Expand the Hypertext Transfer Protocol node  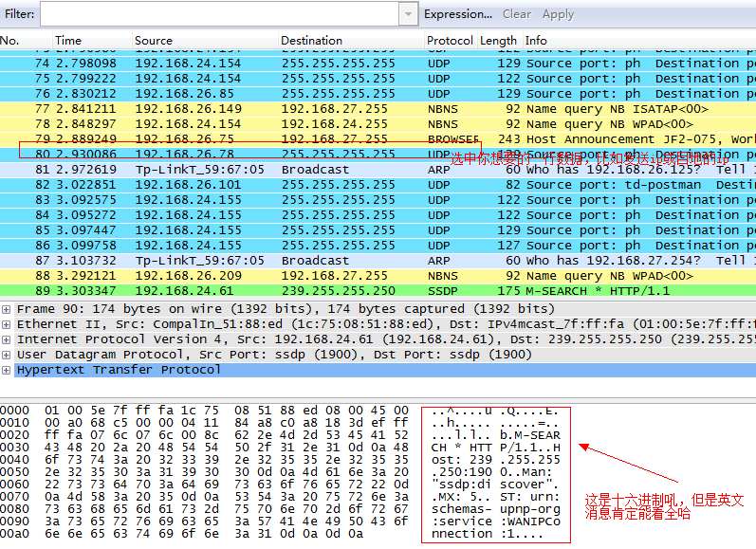click(x=6, y=370)
